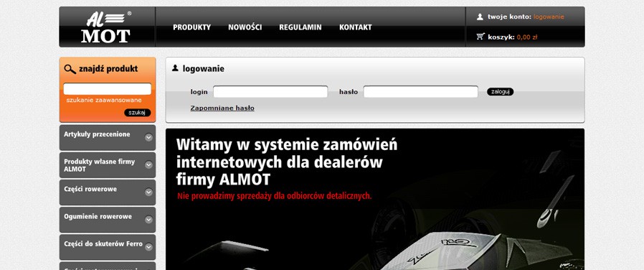Open szukanie zaawansowane advanced search link
This screenshot has width=644, height=270.
pyautogui.click(x=104, y=100)
